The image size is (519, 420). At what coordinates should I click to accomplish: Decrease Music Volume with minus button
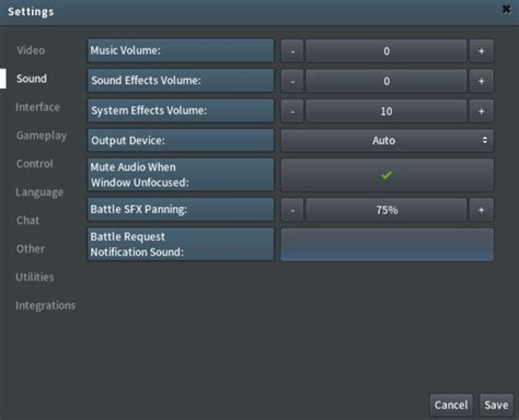(292, 51)
